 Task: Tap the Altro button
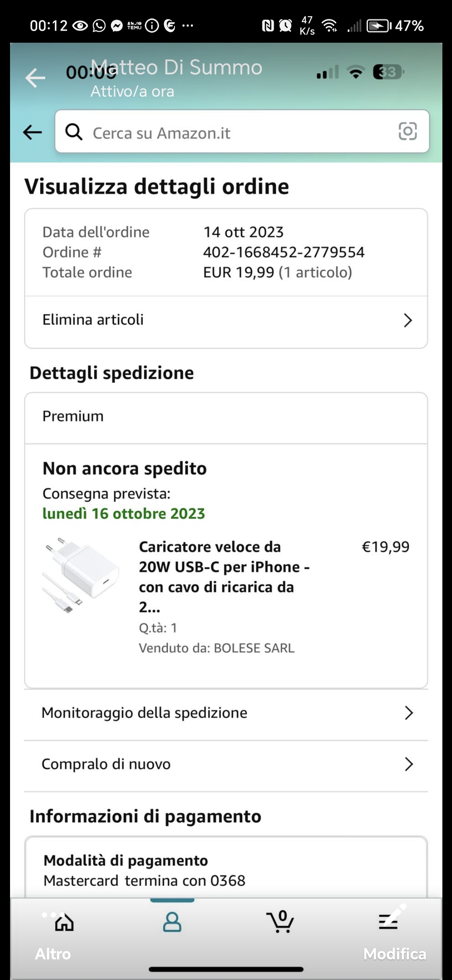53,954
